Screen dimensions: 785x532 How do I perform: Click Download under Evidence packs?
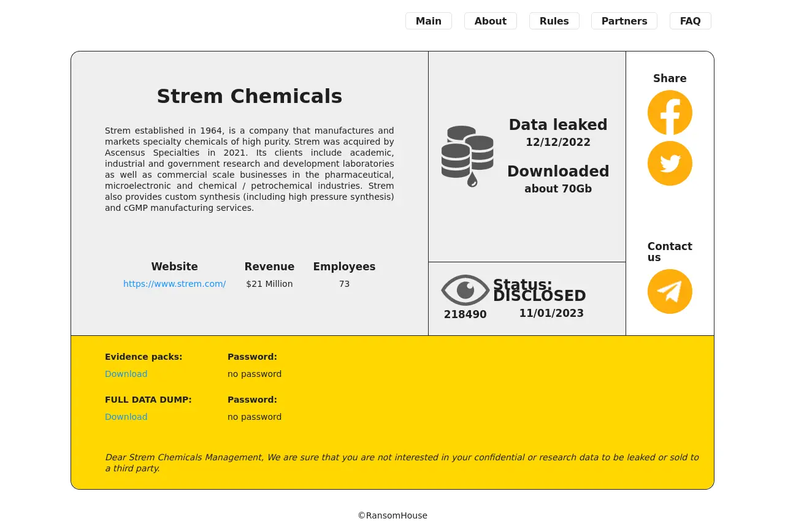[x=126, y=374]
